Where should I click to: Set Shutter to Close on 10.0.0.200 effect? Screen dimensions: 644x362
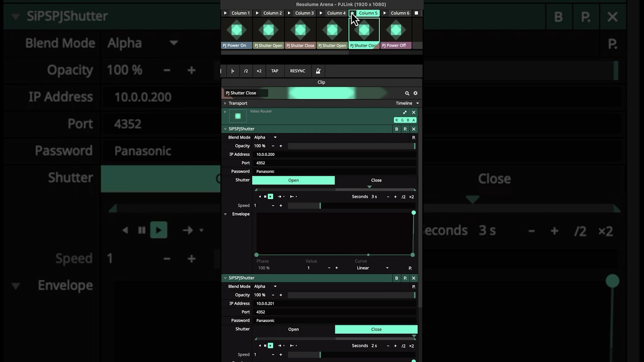pyautogui.click(x=376, y=180)
